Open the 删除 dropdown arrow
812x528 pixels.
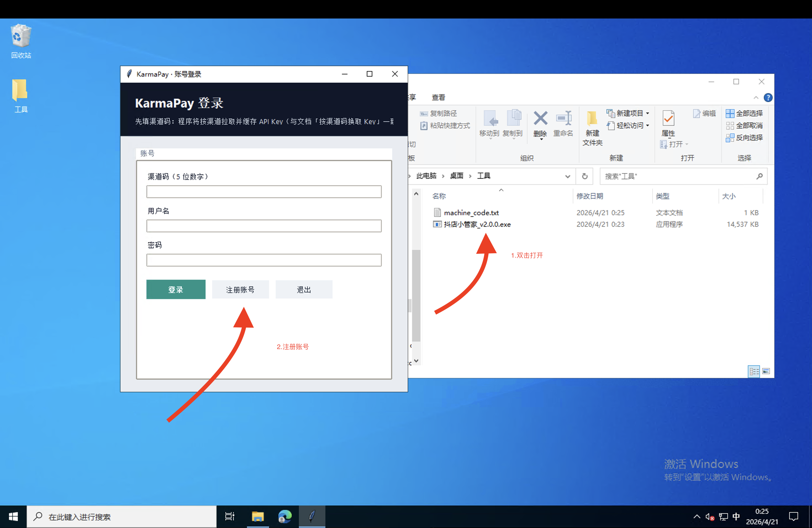pyautogui.click(x=541, y=139)
